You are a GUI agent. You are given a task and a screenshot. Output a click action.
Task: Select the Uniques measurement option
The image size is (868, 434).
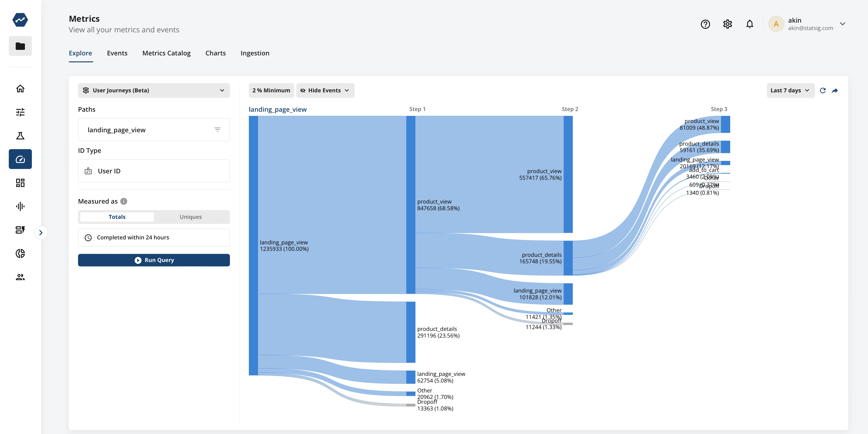191,217
